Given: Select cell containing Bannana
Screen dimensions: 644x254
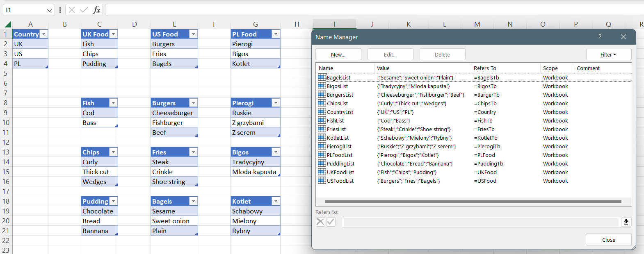Looking at the screenshot, I should point(99,231).
